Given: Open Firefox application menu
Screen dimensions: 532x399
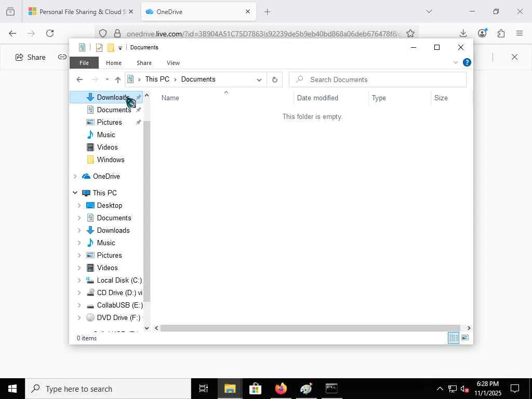Looking at the screenshot, I should 520,33.
